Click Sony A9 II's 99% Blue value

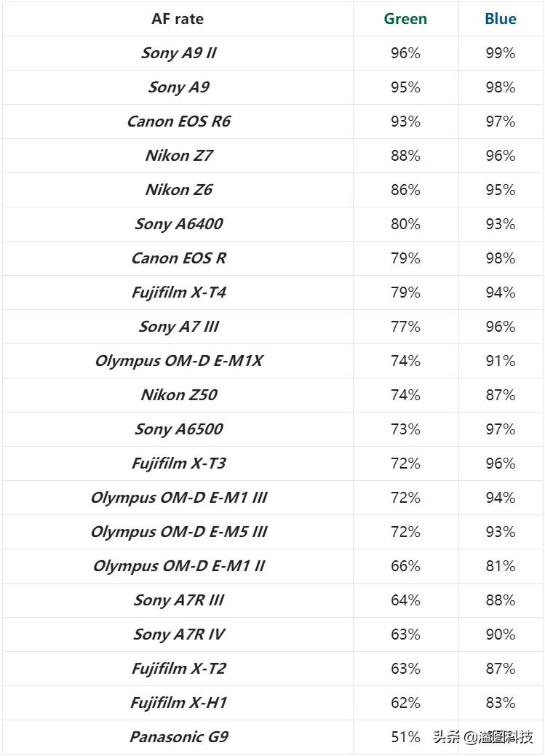(501, 53)
